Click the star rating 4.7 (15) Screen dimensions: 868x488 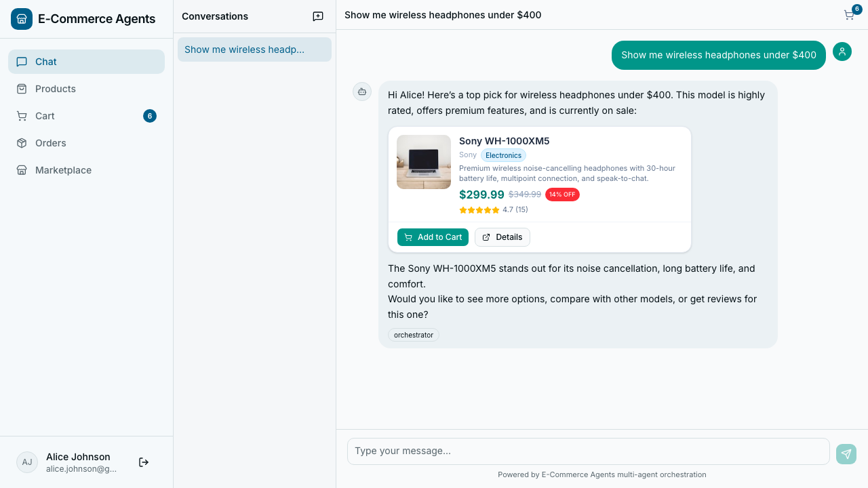(494, 210)
